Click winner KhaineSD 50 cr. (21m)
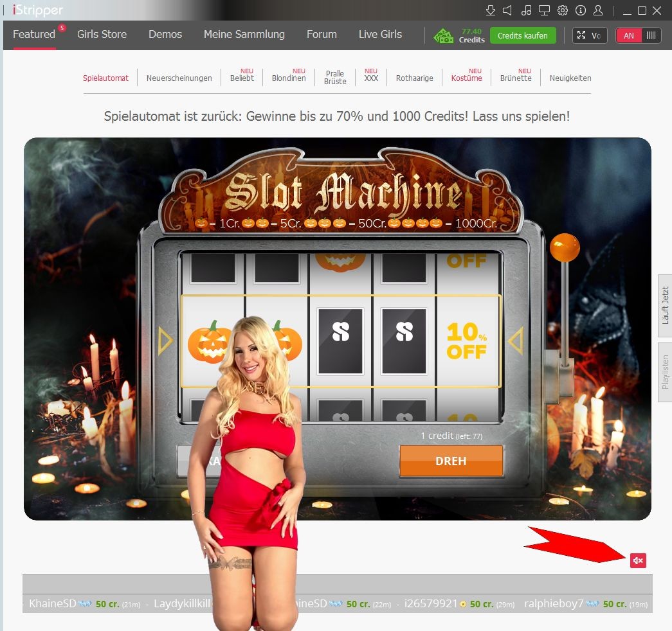Screen dimensions: 672x631 pyautogui.click(x=84, y=603)
